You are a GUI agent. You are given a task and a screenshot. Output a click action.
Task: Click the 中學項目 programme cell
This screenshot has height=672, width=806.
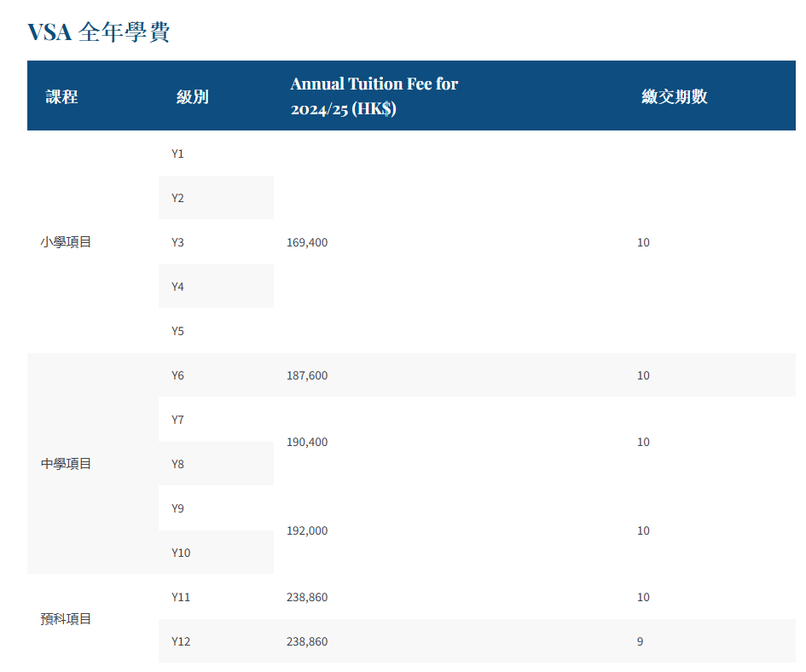click(x=66, y=464)
